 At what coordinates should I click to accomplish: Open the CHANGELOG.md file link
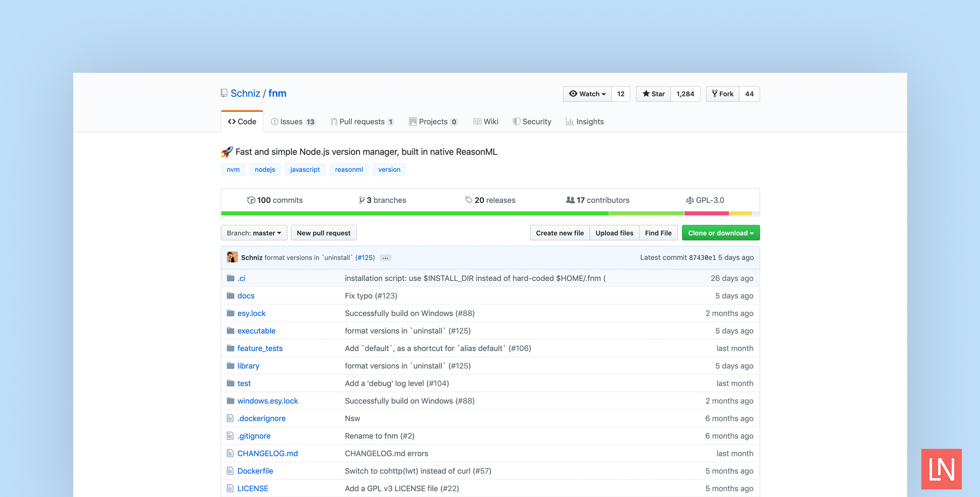tap(268, 453)
